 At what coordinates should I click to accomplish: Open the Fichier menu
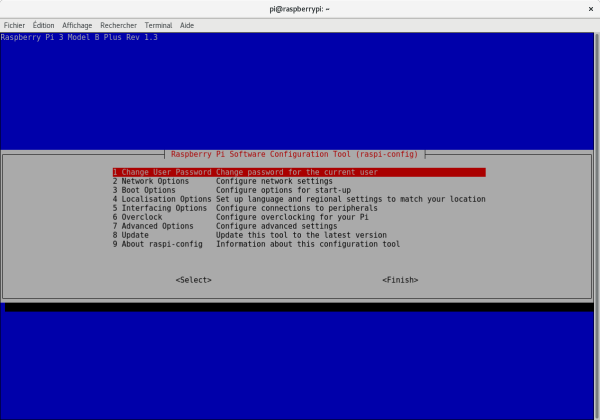pyautogui.click(x=14, y=25)
